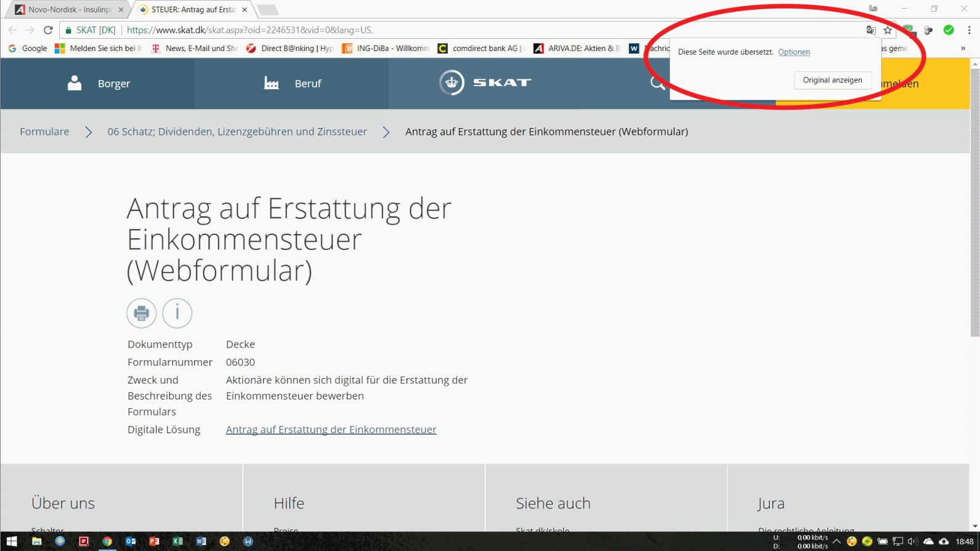Image resolution: width=980 pixels, height=551 pixels.
Task: Open Word from the taskbar
Action: pyautogui.click(x=201, y=541)
